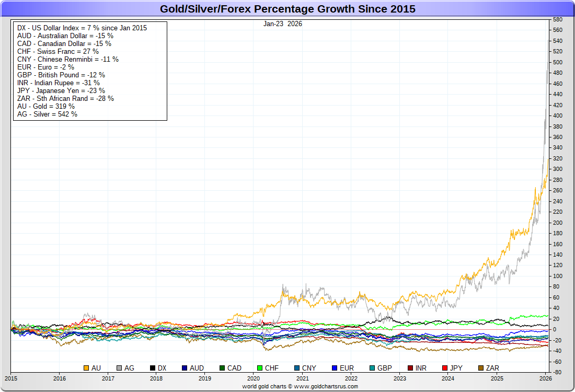Image resolution: width=575 pixels, height=392 pixels.
Task: Click 'CAD - Canadian Dollar = -15 %' line
Action: [x=64, y=43]
